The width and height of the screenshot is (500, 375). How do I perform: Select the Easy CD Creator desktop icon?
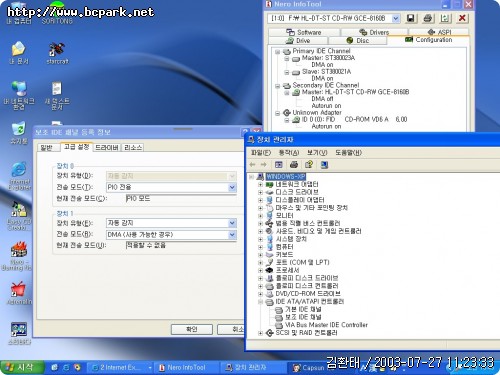[x=19, y=217]
